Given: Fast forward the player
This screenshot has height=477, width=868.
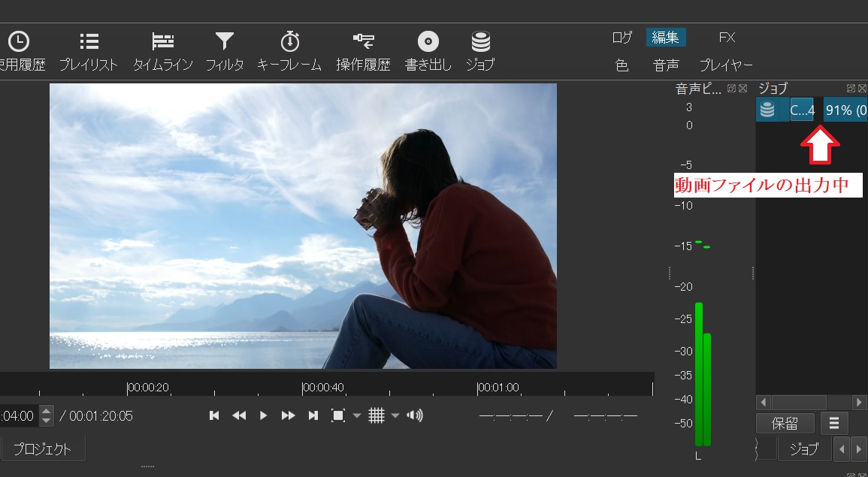Looking at the screenshot, I should 289,415.
